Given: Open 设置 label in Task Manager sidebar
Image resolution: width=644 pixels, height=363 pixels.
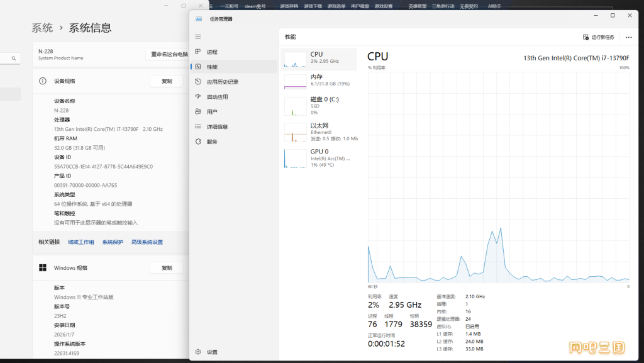Looking at the screenshot, I should (212, 352).
